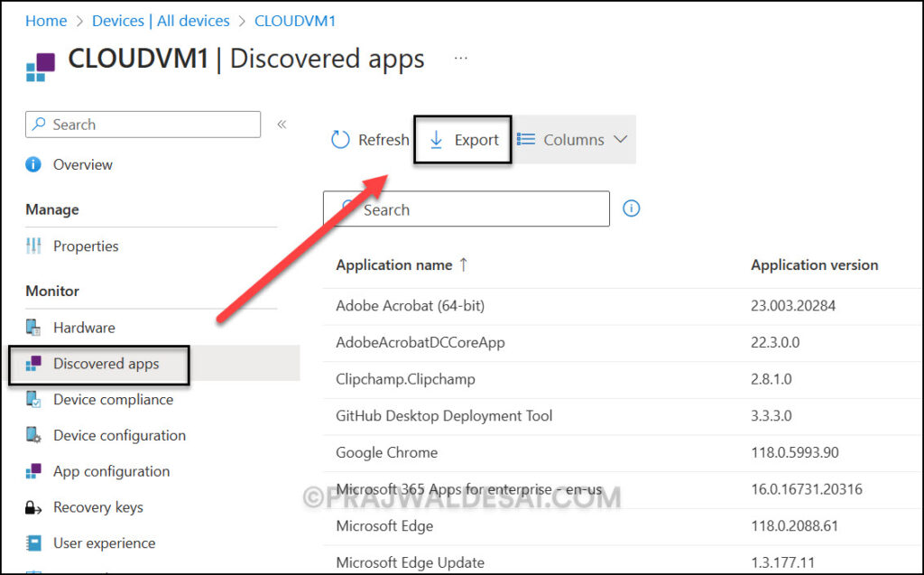The height and width of the screenshot is (575, 924).
Task: Go to Devices | All devices breadcrumb
Action: (x=161, y=21)
